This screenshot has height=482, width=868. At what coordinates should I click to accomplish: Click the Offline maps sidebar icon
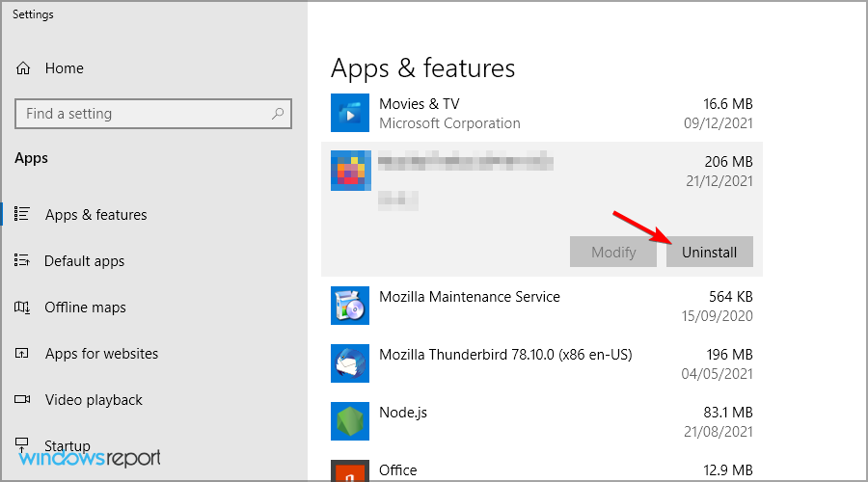tap(23, 308)
